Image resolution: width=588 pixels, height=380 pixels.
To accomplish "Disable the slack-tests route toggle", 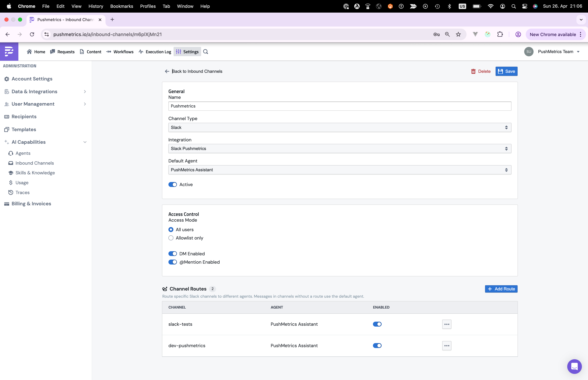I will coord(377,324).
